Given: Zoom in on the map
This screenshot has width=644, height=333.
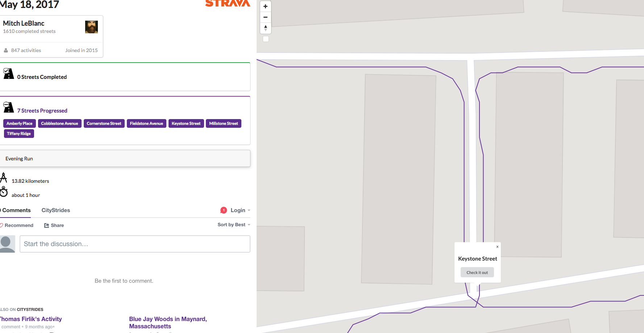Looking at the screenshot, I should tap(266, 7).
